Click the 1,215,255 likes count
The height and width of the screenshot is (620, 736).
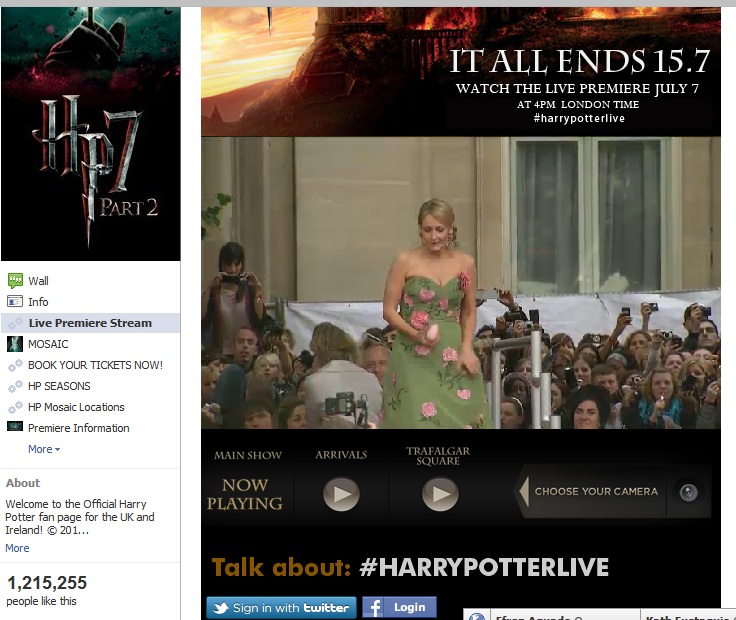[47, 583]
